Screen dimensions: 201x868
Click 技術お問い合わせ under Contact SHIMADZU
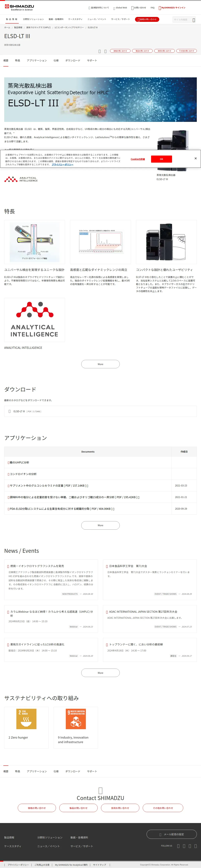coord(120,808)
